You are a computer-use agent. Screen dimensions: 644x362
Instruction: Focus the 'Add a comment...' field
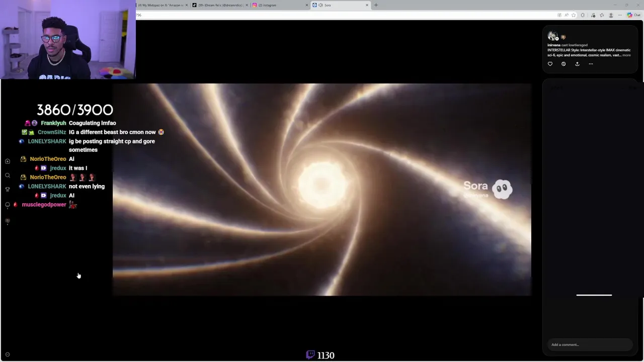[590, 345]
